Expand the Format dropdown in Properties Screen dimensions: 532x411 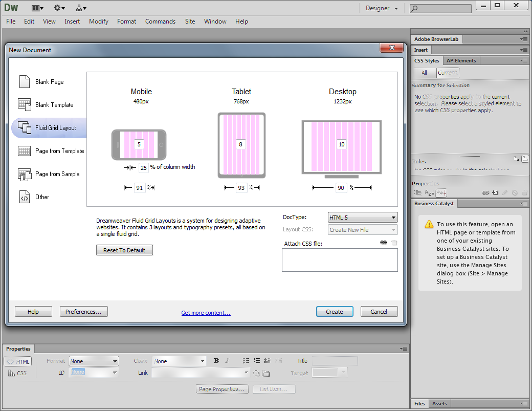94,361
